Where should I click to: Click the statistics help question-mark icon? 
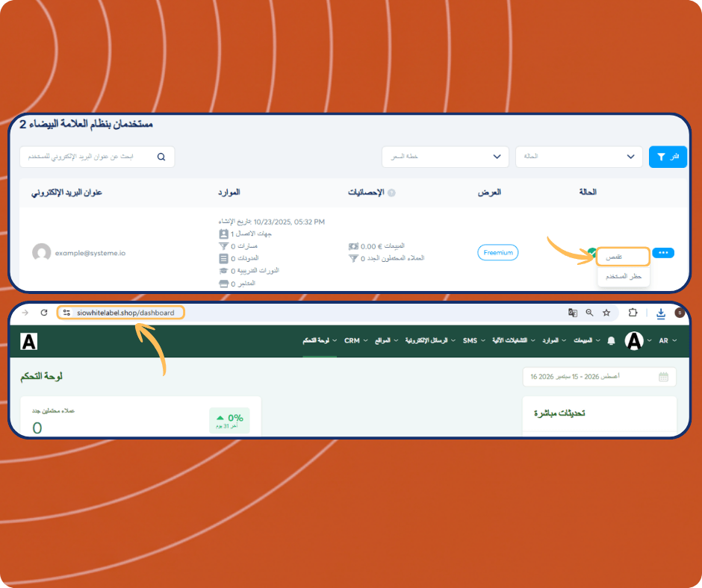tap(391, 193)
